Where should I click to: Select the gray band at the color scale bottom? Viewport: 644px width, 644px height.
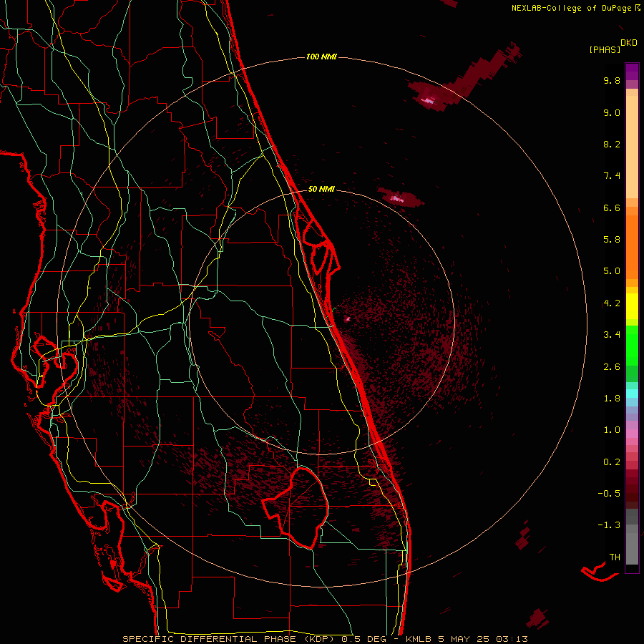point(632,537)
